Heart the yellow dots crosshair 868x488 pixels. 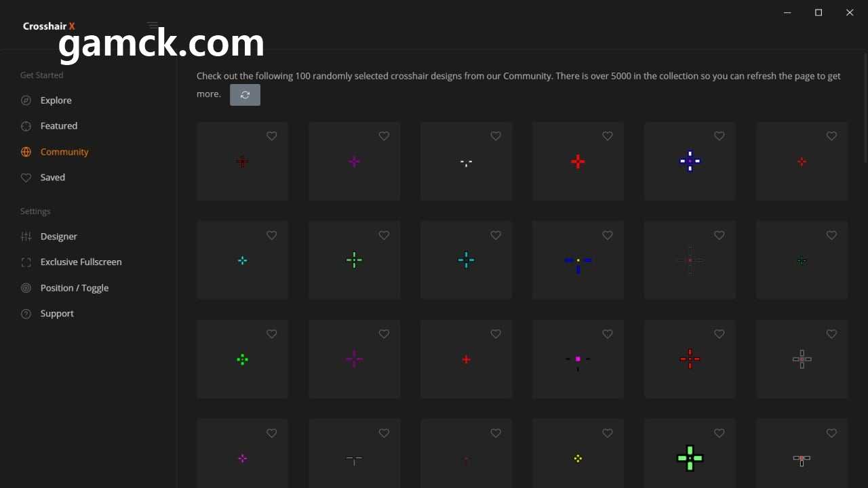pyautogui.click(x=608, y=433)
